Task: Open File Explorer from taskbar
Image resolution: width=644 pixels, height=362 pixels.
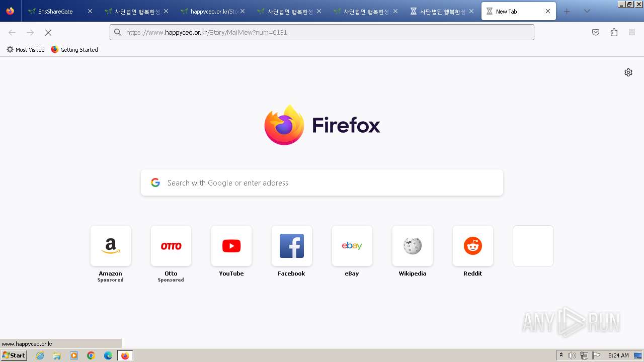Action: tap(57, 355)
